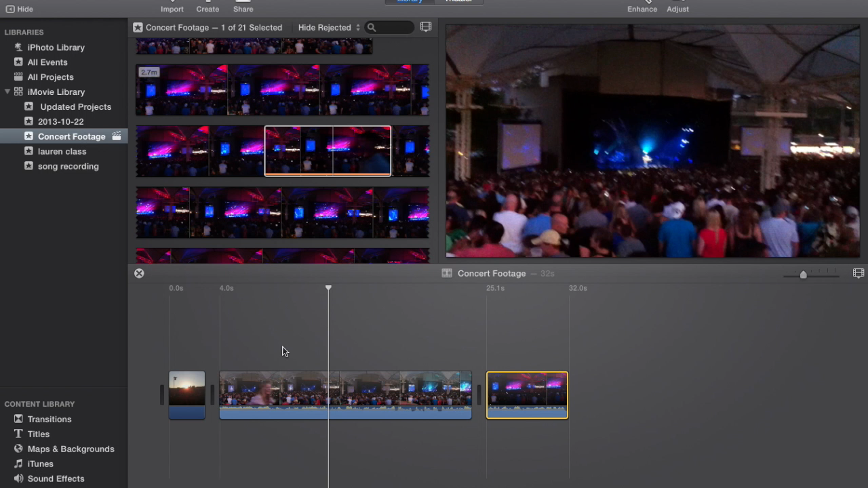Open the Hide Rejected filter dropdown
Viewport: 868px width, 488px height.
tap(329, 28)
